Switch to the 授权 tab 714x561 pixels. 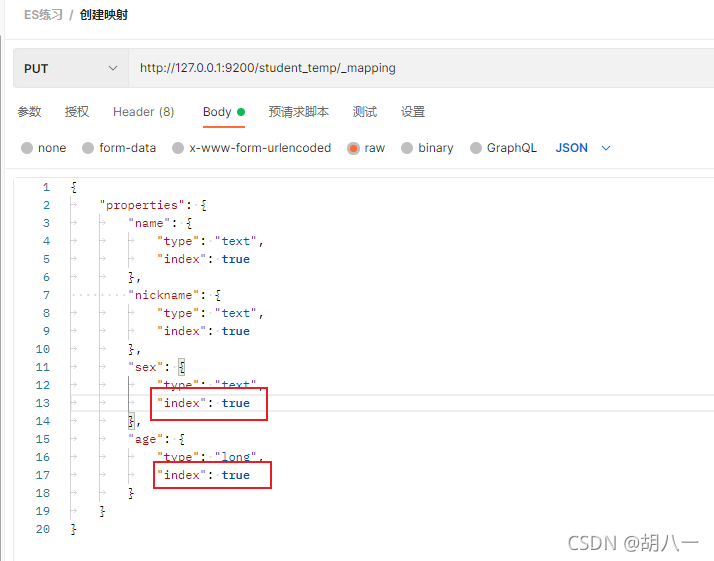coord(76,112)
